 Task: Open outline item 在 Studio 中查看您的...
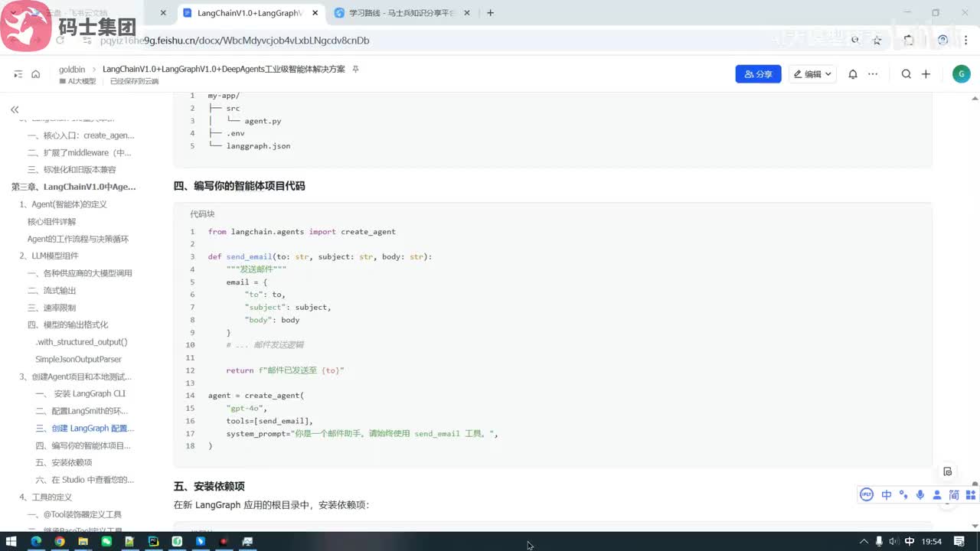click(x=85, y=480)
